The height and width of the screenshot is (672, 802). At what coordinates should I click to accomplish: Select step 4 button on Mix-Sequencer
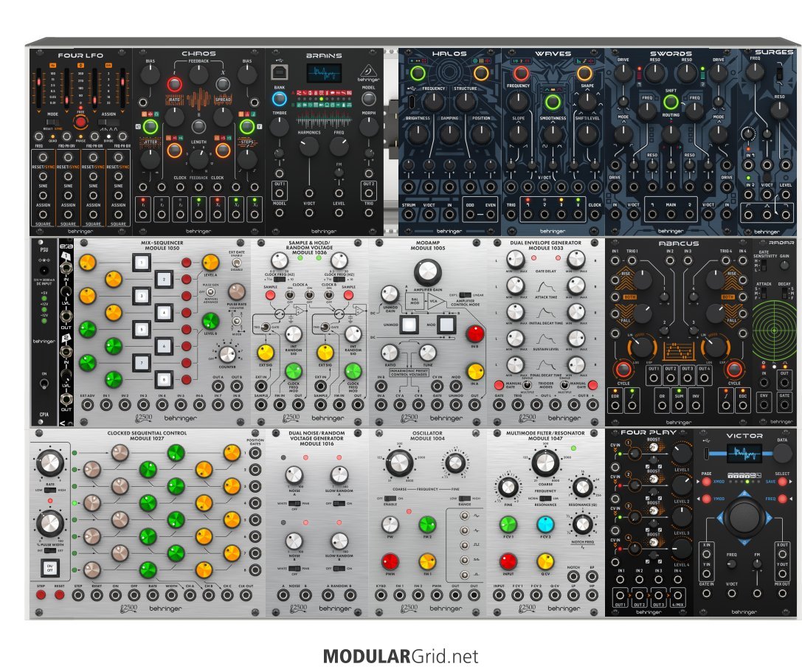pos(164,313)
